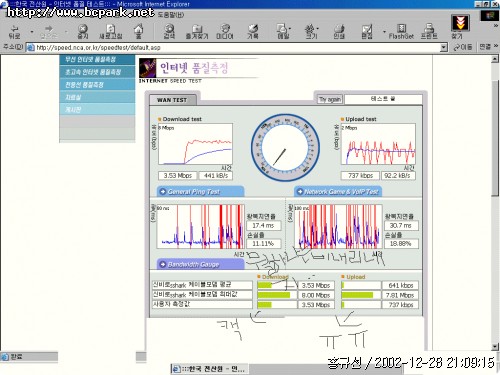
Task: Click the Download test graph
Action: pos(195,144)
